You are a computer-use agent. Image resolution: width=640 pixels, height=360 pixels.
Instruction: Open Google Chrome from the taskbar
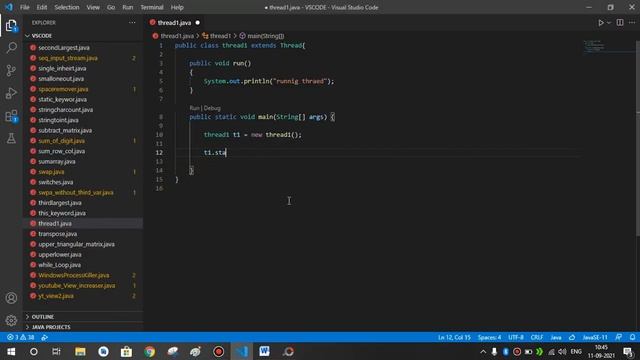tap(149, 351)
